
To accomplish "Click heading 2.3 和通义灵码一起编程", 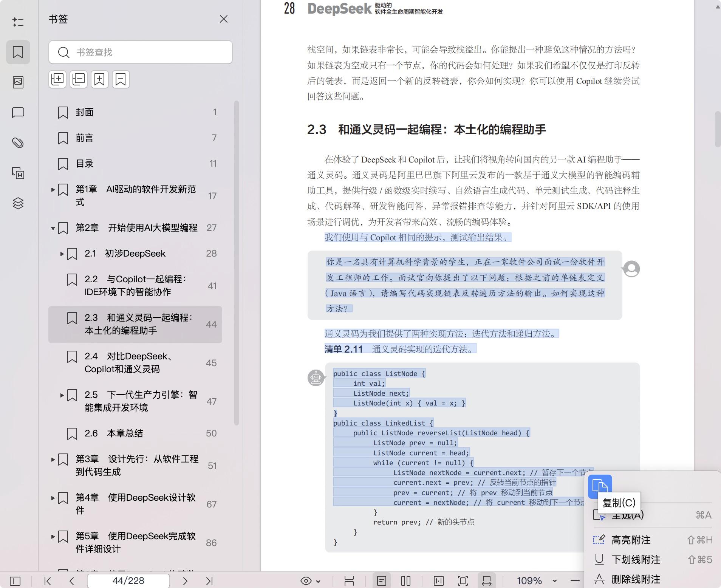I will (x=427, y=130).
